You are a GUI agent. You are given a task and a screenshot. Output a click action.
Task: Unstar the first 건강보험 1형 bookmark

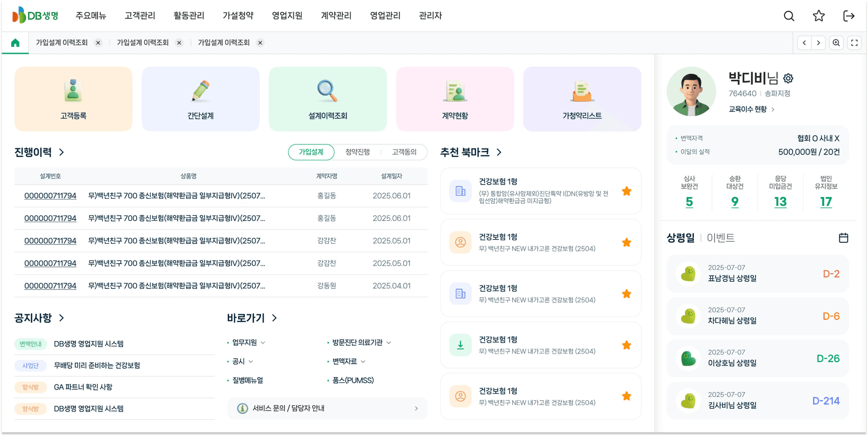click(x=627, y=191)
